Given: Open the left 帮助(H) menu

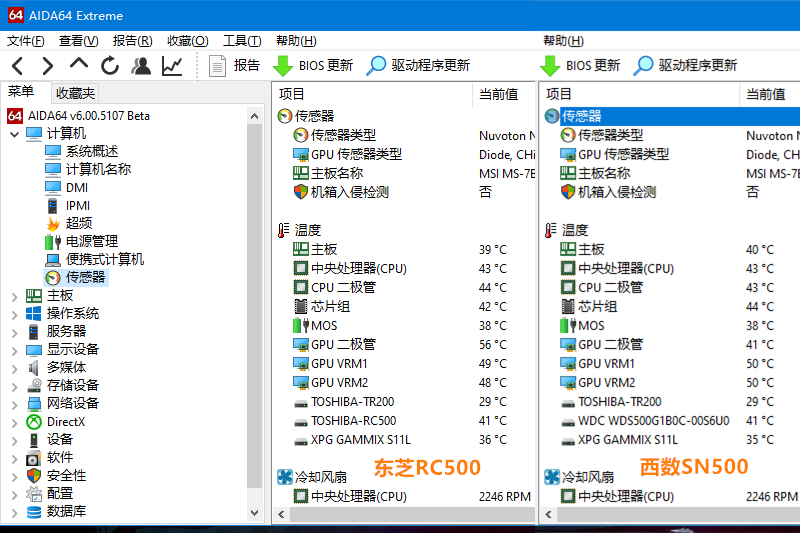Looking at the screenshot, I should (296, 41).
